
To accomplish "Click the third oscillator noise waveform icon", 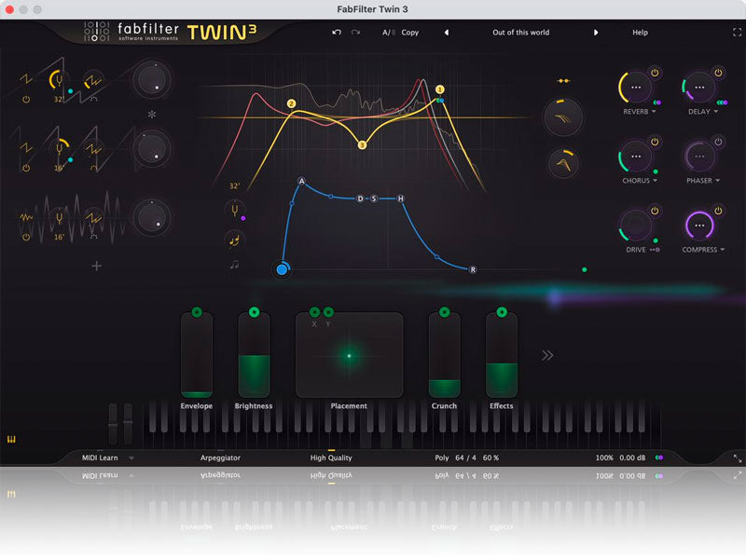I will coord(26,217).
